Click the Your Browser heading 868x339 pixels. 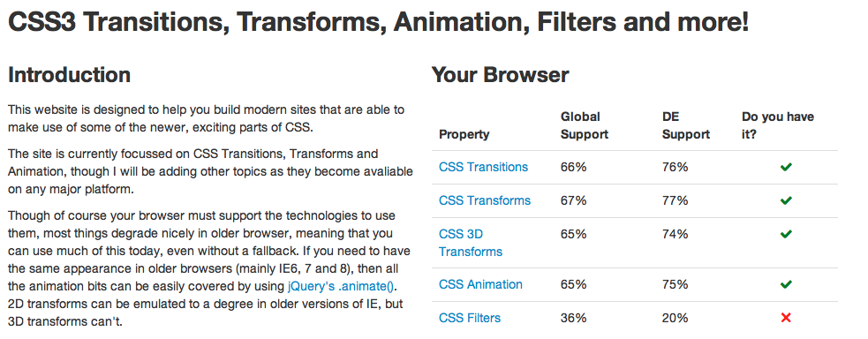tap(500, 75)
